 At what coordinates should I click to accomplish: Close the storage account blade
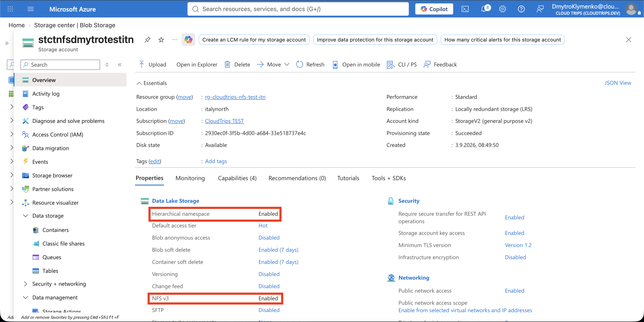coord(628,39)
